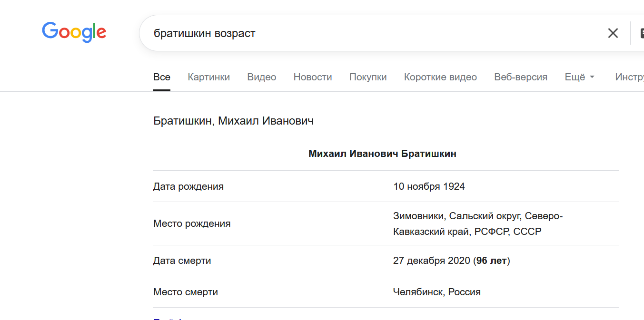The width and height of the screenshot is (644, 320).
Task: Click the Место смерти row label
Action: (x=186, y=292)
